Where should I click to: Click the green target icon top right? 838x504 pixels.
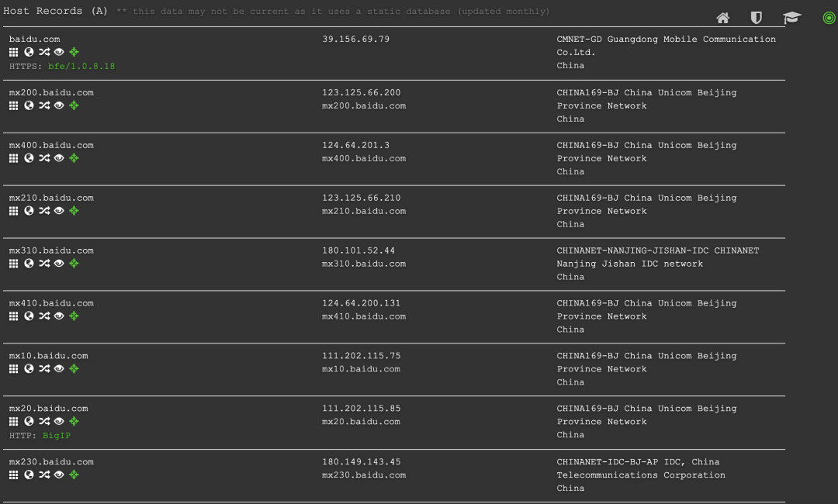829,18
